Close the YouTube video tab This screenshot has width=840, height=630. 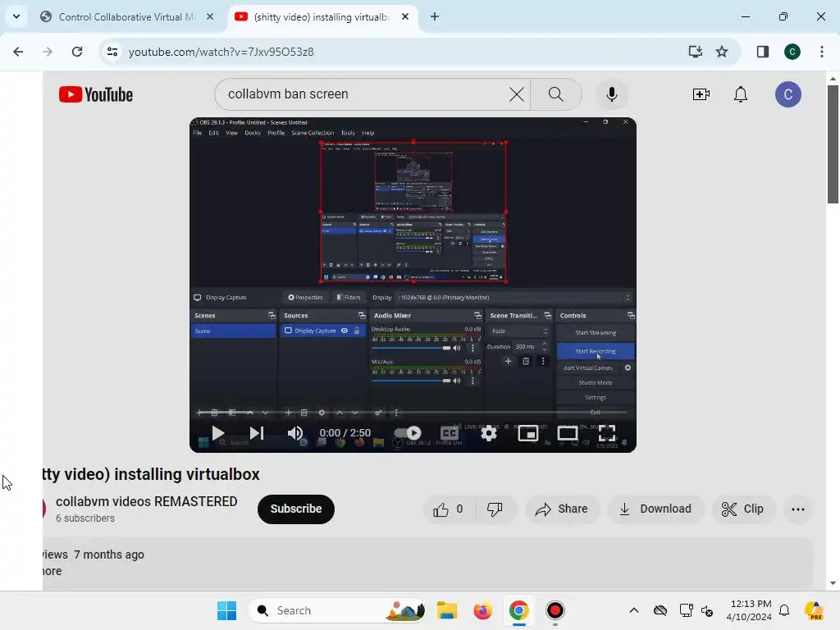(405, 17)
